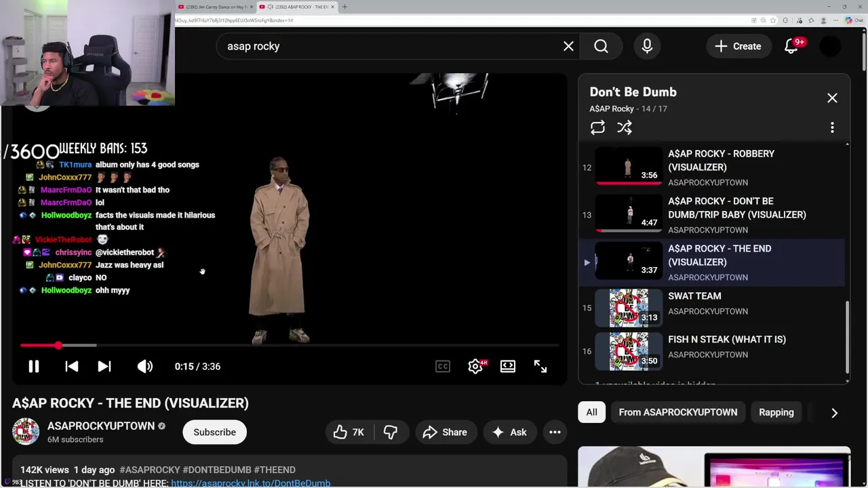Search with your voice microphone icon

(x=647, y=46)
